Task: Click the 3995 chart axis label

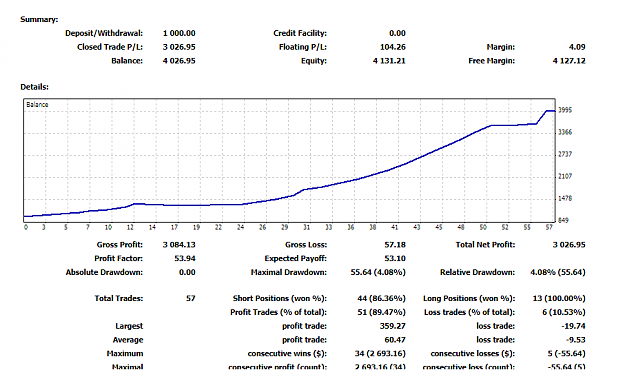Action: (x=565, y=110)
